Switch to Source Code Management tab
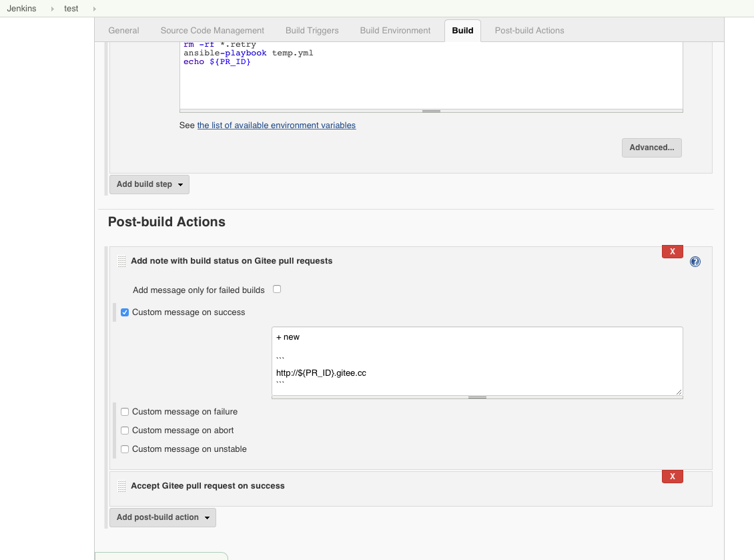The height and width of the screenshot is (560, 754). [212, 30]
